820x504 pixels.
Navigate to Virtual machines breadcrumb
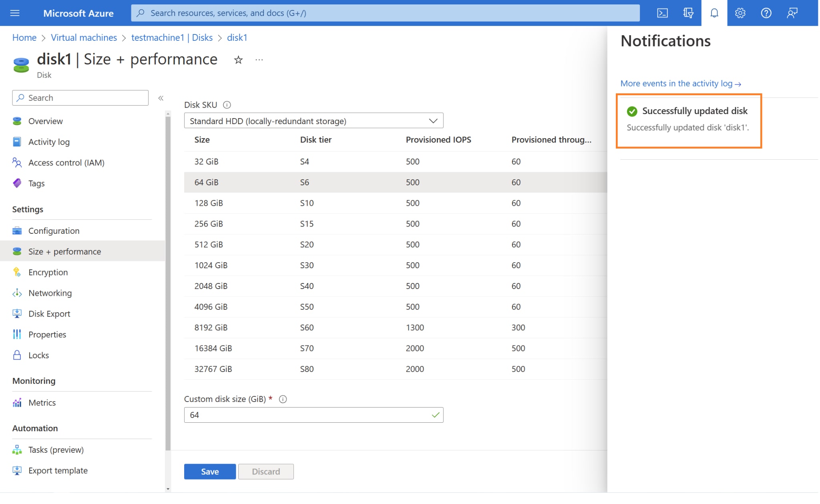pos(84,38)
